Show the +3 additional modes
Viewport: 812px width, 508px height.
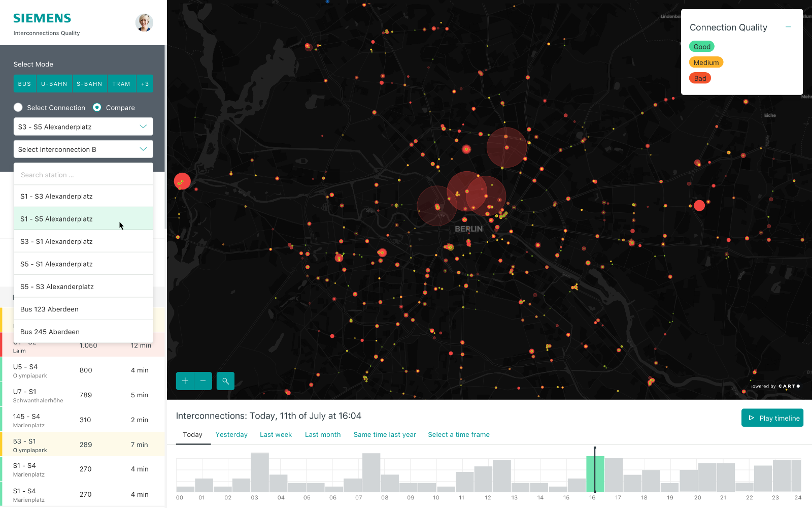pos(145,84)
